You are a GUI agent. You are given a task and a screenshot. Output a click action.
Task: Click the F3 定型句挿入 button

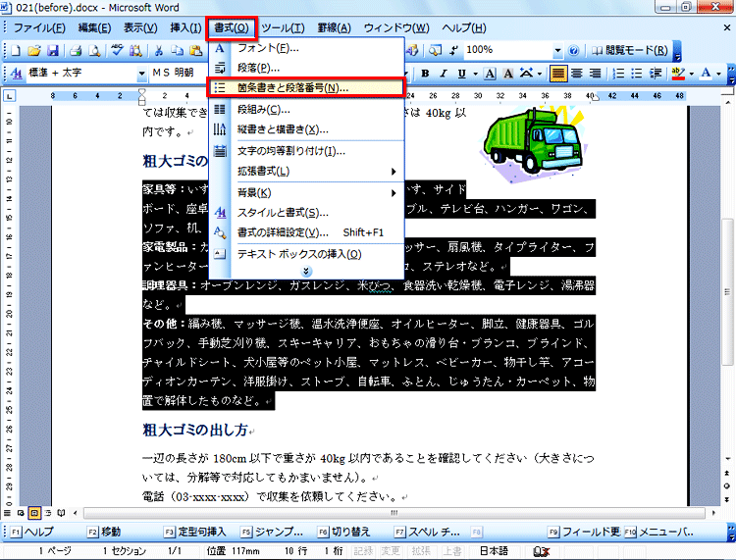195,532
